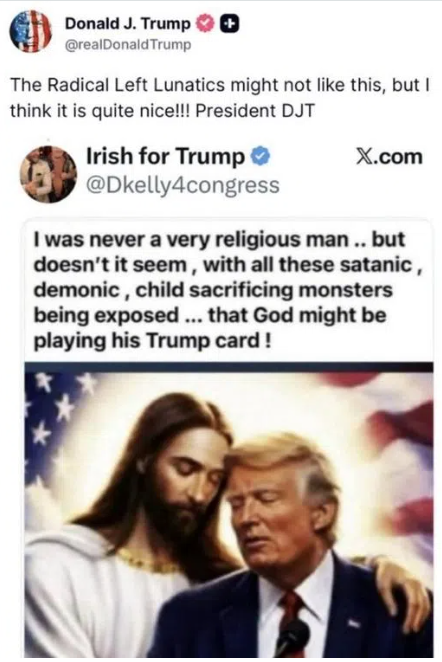Click the red necktie in the image
Image resolution: width=442 pixels, height=662 pixels.
pyautogui.click(x=291, y=614)
